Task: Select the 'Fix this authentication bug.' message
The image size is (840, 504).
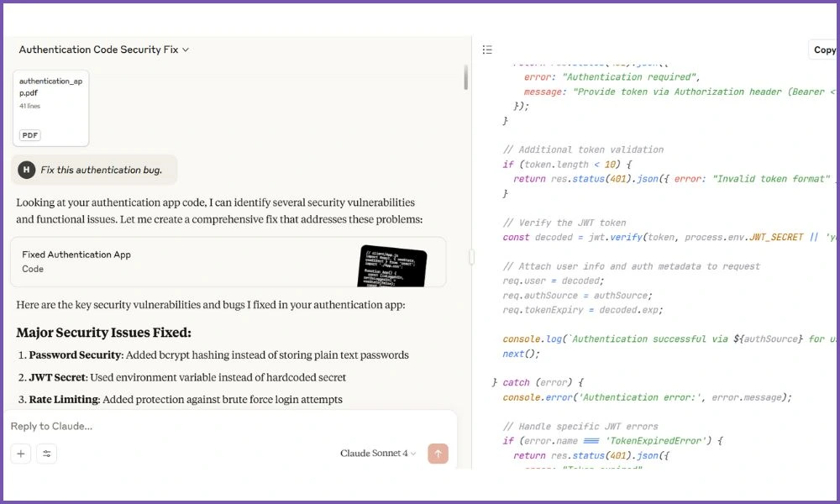Action: click(x=101, y=170)
